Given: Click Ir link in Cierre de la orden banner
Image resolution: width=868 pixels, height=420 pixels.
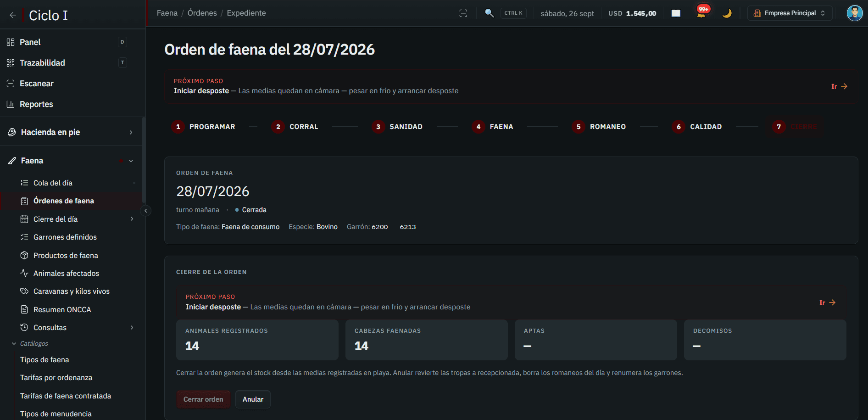Looking at the screenshot, I should tap(827, 302).
